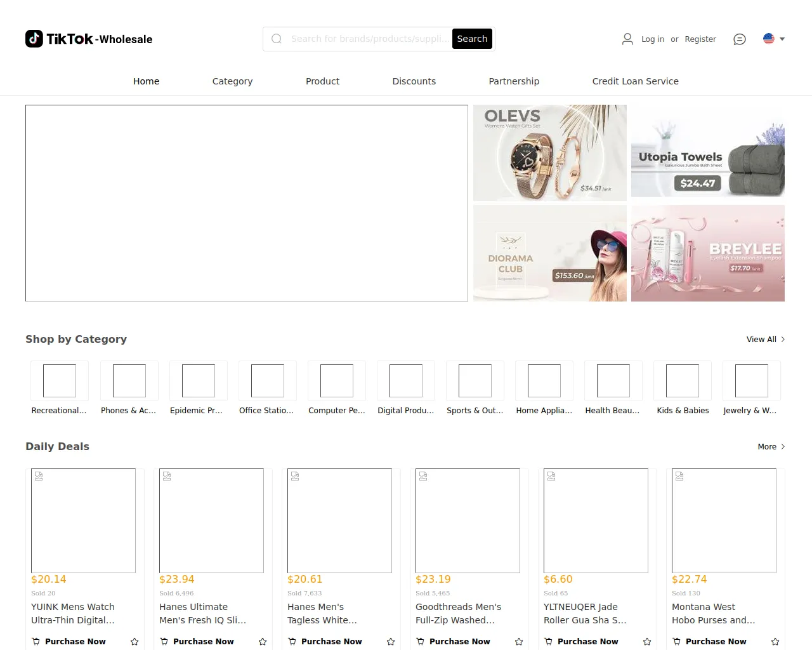Open the OLEVS watch banner
Screen dimensions: 812x650
point(549,153)
